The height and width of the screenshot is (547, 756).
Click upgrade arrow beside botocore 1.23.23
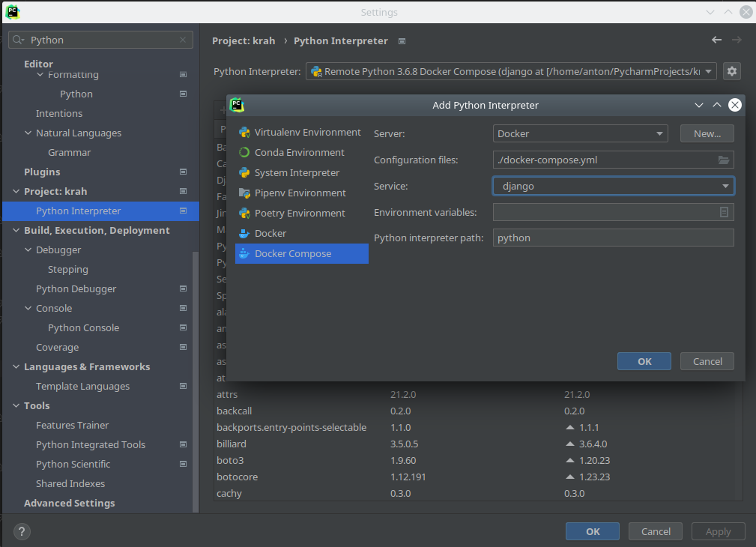coord(570,477)
